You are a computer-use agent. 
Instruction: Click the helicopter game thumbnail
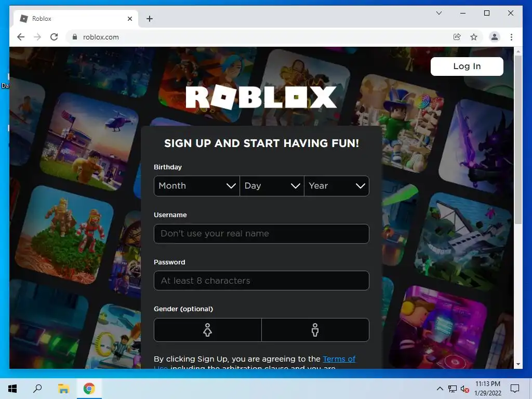tap(90, 141)
